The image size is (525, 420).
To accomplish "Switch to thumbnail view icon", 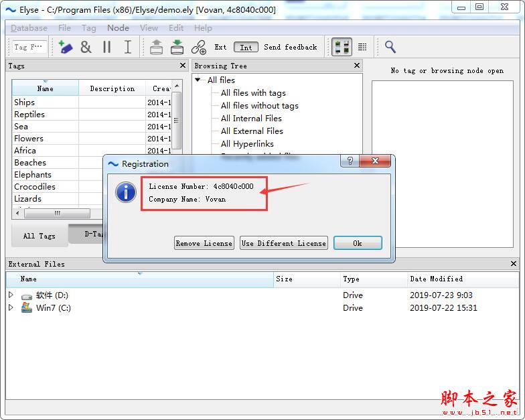I will click(342, 47).
